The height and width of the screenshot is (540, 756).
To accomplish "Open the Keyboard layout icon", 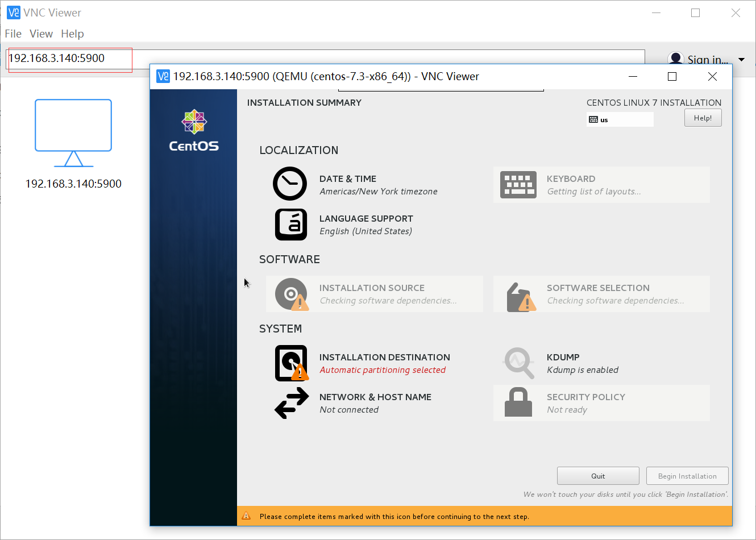I will click(518, 185).
